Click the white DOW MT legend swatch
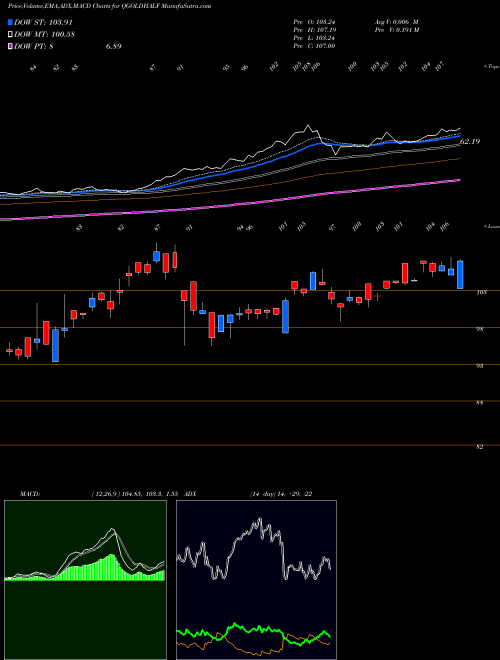This screenshot has width=500, height=660. coord(11,34)
